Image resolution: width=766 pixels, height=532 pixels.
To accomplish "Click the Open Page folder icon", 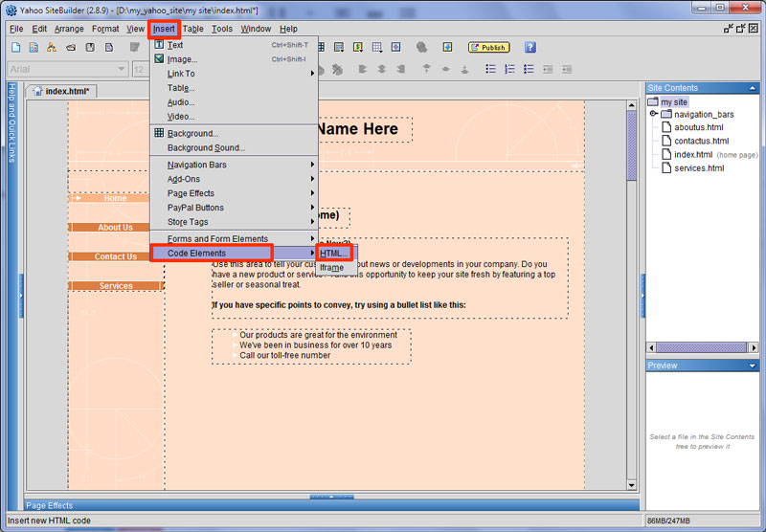I will click(71, 47).
